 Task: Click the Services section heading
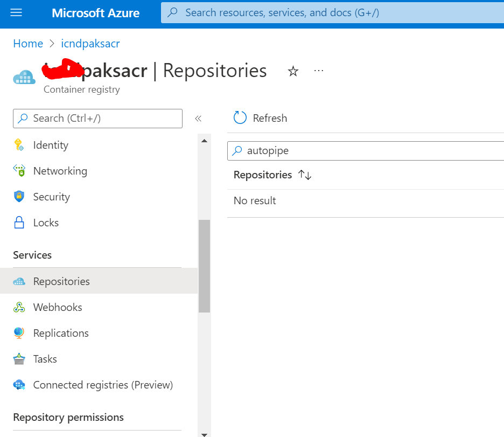(x=32, y=255)
